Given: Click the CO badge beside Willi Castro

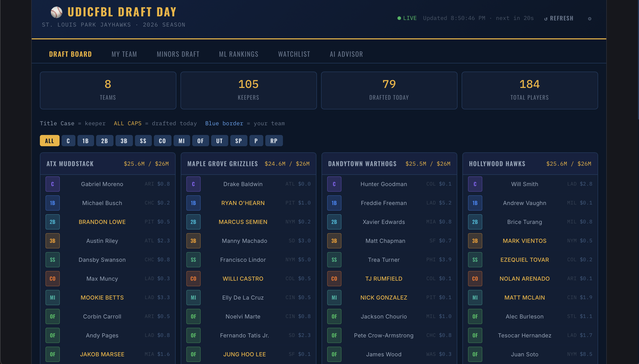Looking at the screenshot, I should pos(193,279).
